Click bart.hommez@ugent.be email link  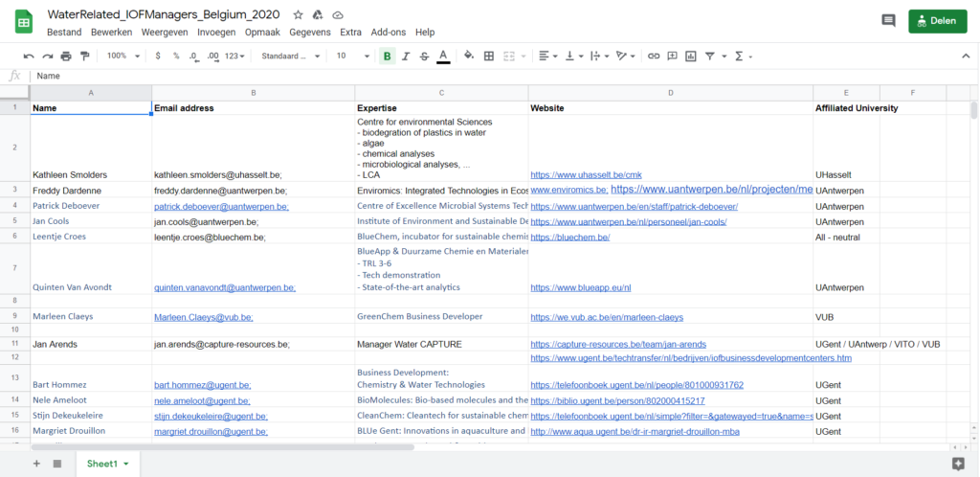(x=203, y=385)
